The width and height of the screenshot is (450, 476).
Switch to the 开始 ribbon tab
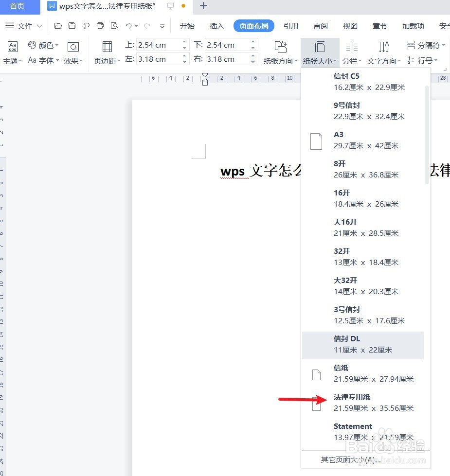(187, 26)
